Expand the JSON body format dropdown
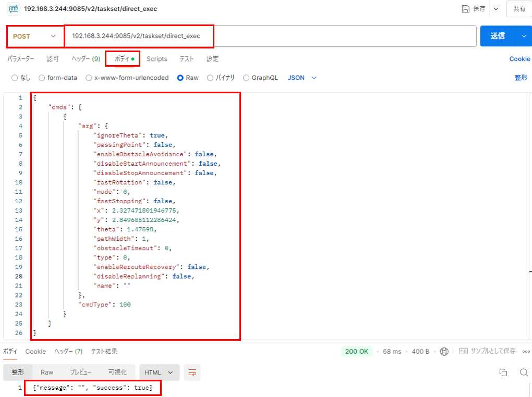Viewport: 532px width, 397px height. coord(303,78)
